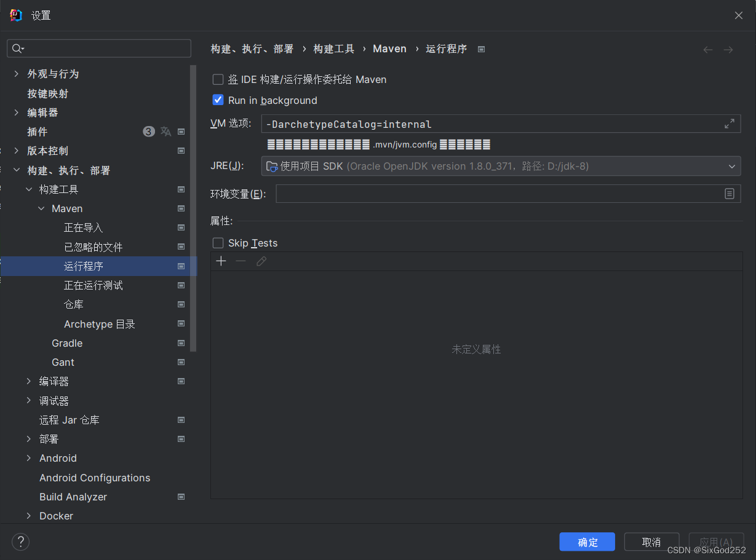756x560 pixels.
Task: Click project-level icon beside Gant row
Action: [x=181, y=362]
